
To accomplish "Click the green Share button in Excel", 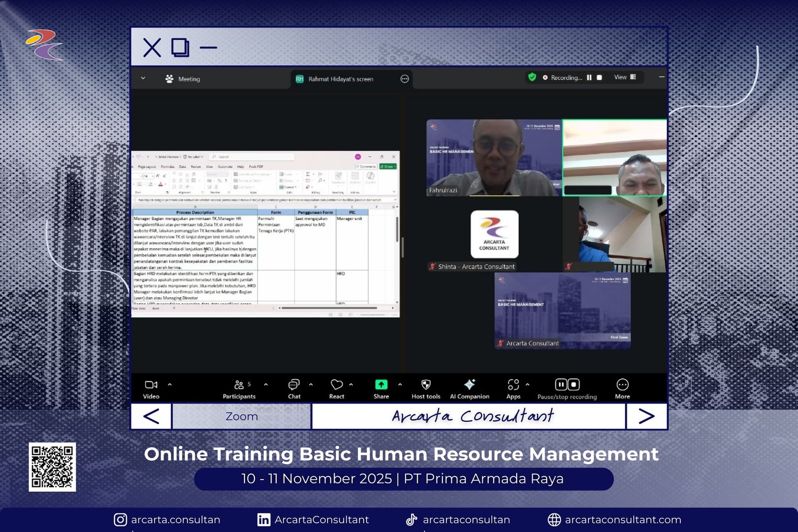I will coord(388,167).
